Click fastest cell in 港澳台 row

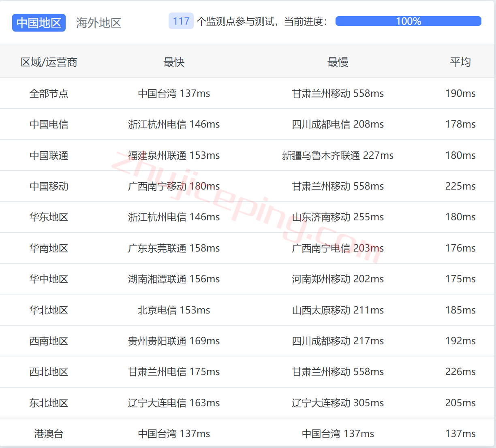coord(174,434)
